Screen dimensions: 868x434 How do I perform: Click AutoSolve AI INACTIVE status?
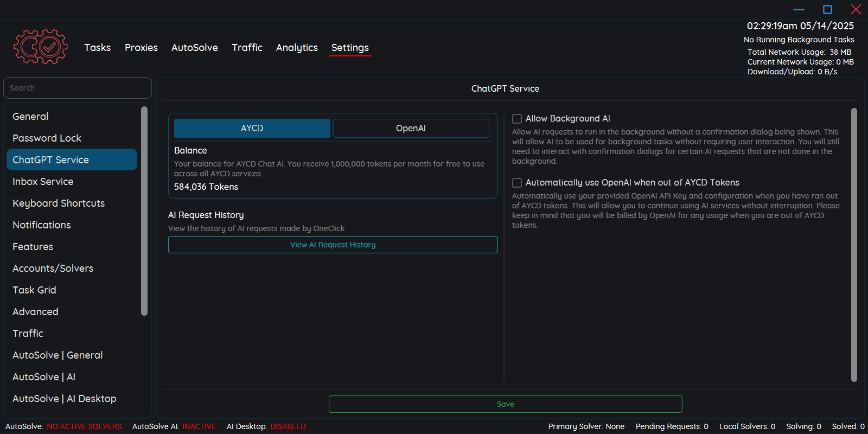174,426
